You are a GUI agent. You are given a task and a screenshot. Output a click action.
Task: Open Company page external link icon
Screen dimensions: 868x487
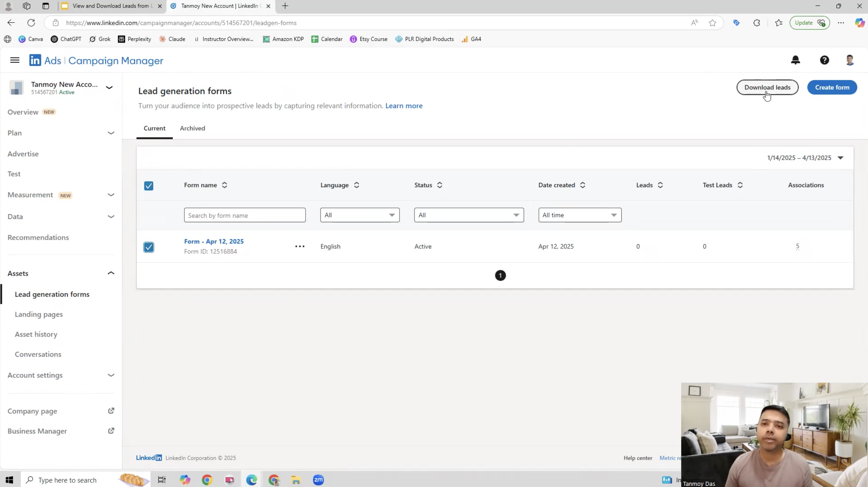[111, 411]
